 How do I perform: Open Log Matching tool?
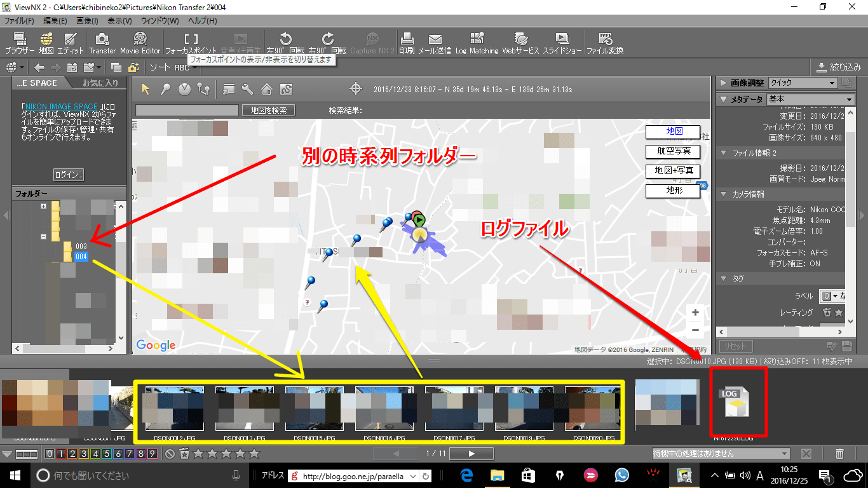pos(476,43)
